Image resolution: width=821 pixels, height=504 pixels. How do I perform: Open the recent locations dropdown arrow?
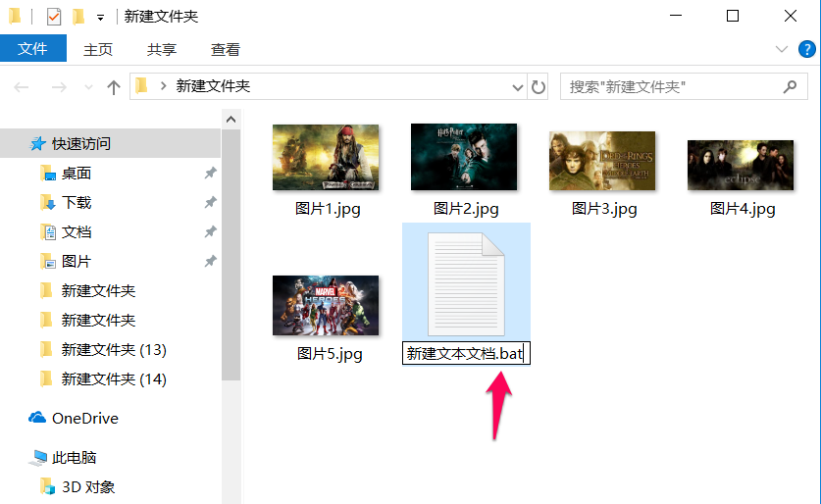click(88, 87)
